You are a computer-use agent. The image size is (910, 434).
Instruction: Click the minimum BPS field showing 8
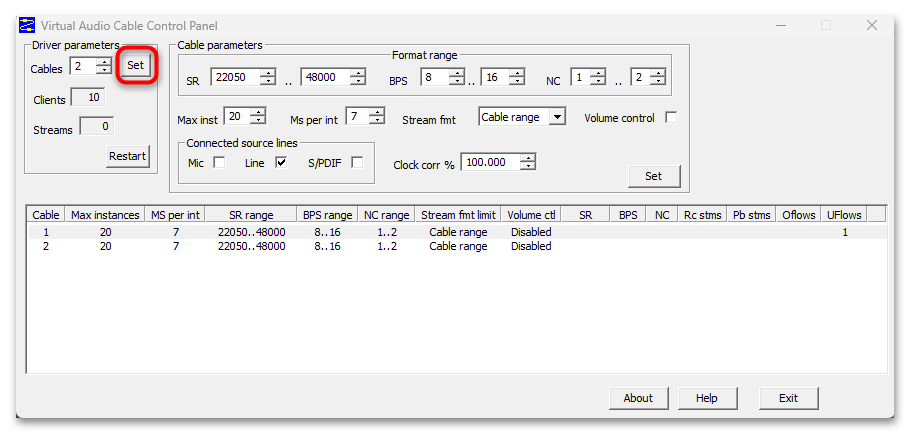click(x=435, y=77)
